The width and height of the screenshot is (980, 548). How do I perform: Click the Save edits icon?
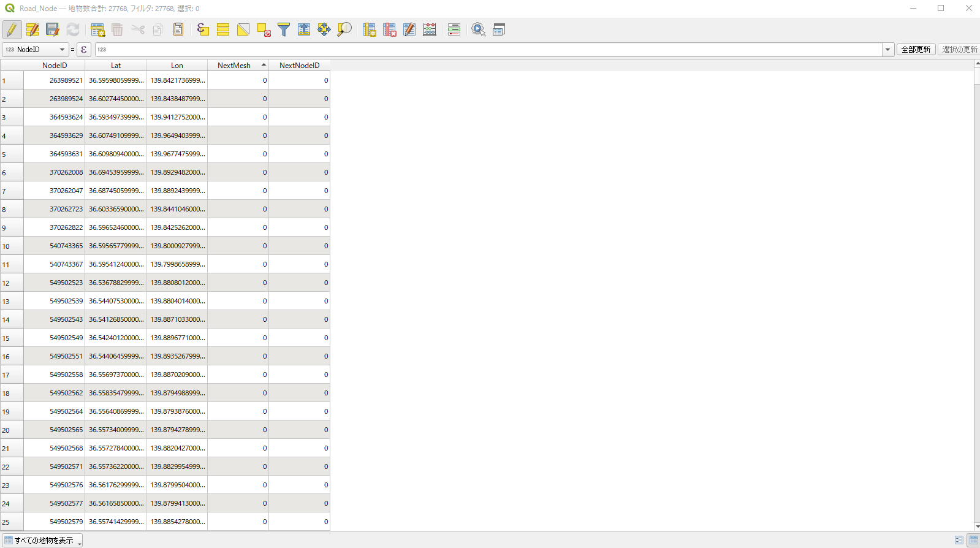point(53,29)
